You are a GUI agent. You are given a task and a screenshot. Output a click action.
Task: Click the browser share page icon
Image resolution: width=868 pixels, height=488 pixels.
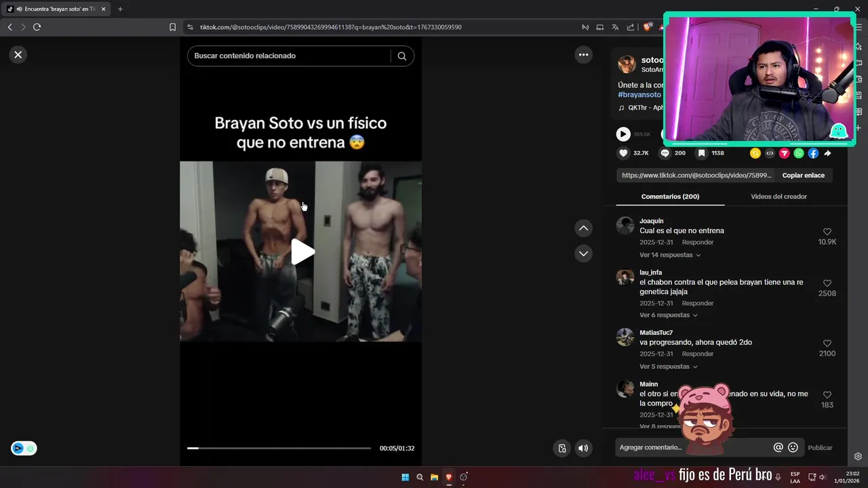(631, 27)
